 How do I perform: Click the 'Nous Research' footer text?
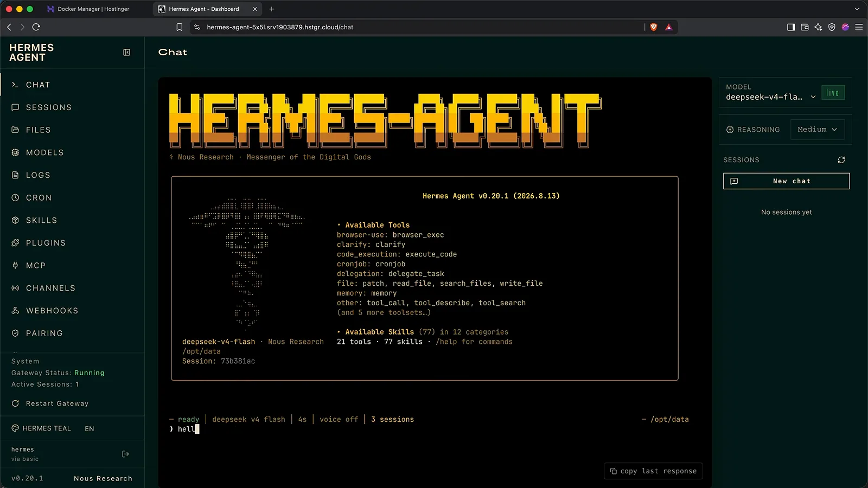point(103,478)
